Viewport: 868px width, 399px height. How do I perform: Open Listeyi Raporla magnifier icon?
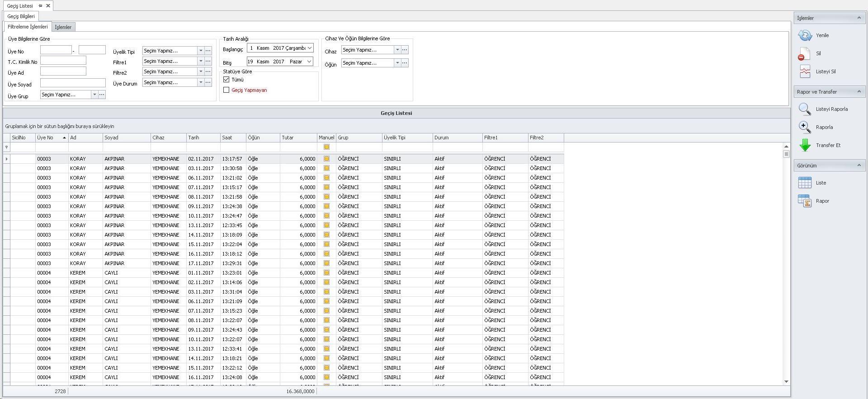click(805, 109)
